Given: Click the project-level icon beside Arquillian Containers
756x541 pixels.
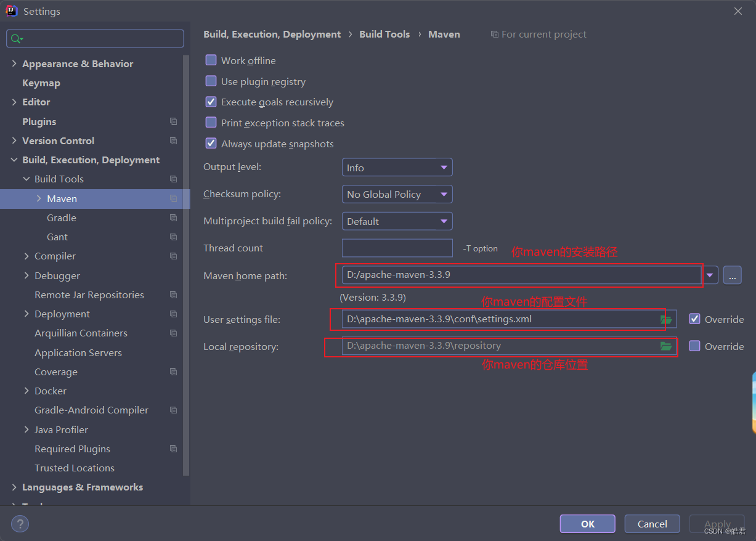Looking at the screenshot, I should point(173,333).
